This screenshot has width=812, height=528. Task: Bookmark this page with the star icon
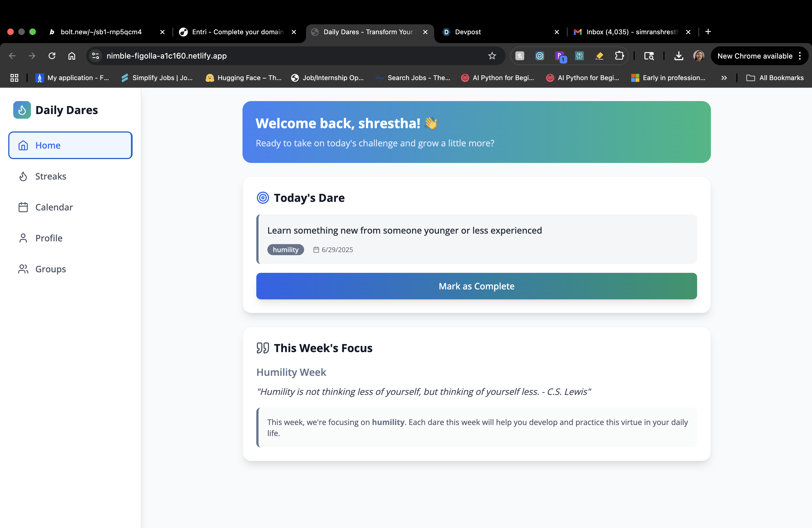click(x=492, y=56)
